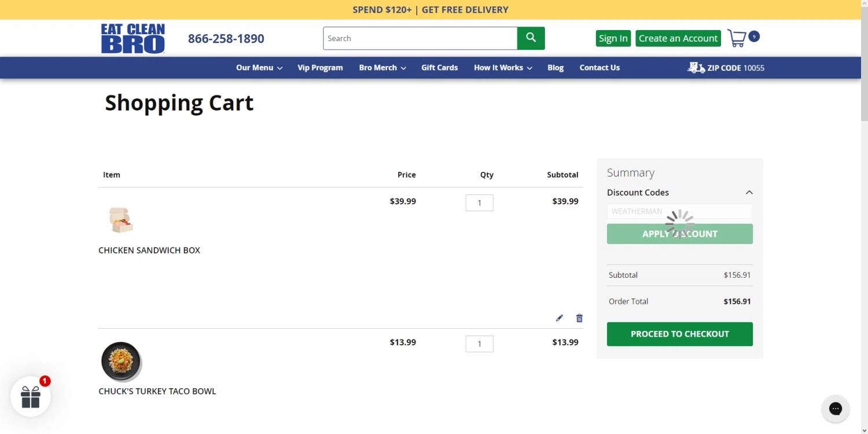Click Create an Account button
This screenshot has width=868, height=434.
click(x=678, y=38)
